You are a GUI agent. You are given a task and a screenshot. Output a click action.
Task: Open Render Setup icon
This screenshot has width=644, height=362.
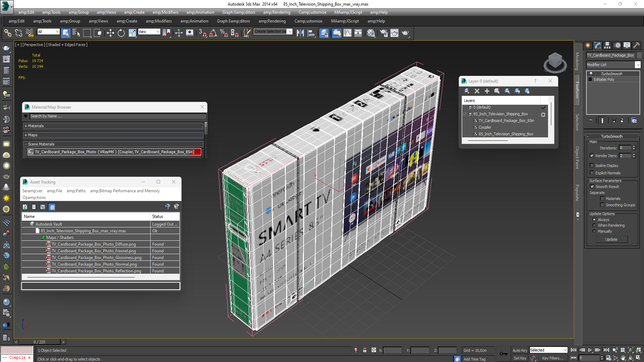(x=384, y=33)
